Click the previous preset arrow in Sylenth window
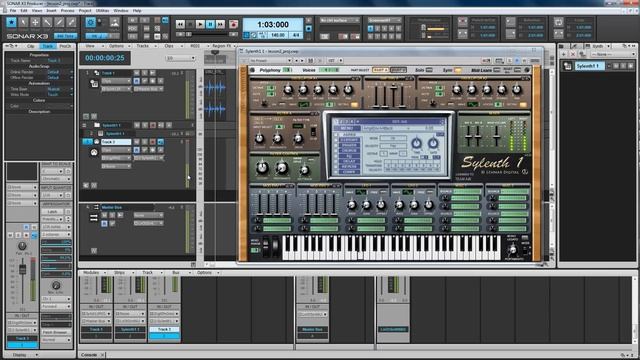 [296, 60]
